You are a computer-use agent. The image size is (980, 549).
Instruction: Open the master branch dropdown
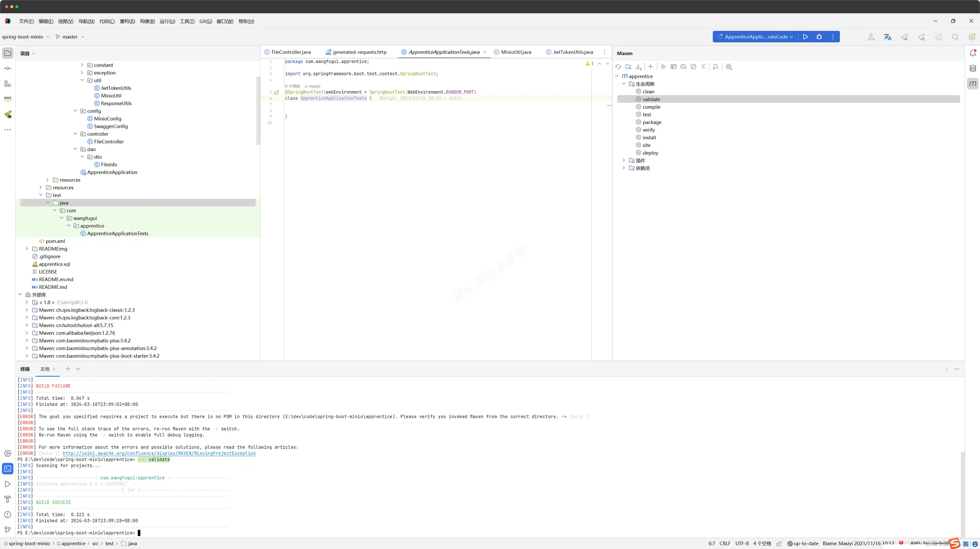[x=70, y=37]
